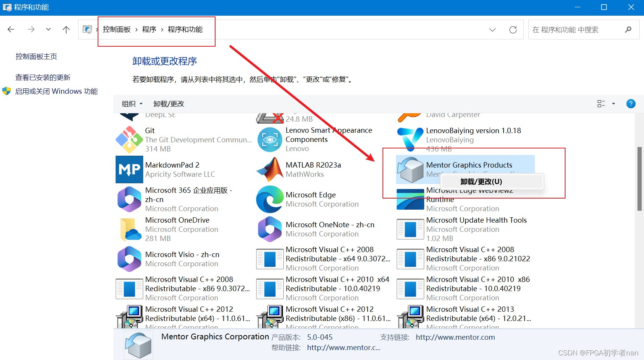Click the Lenovo Smart Appearance Components icon
The width and height of the screenshot is (644, 360).
pos(270,140)
